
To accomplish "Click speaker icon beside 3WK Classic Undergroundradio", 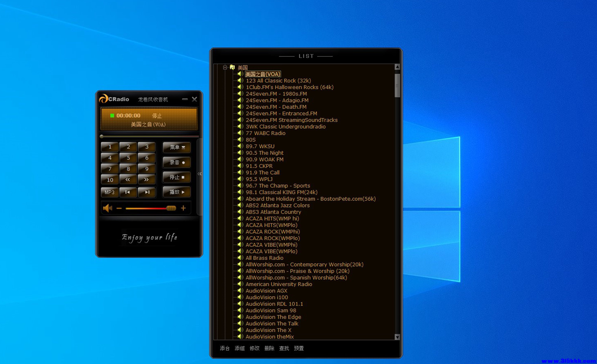I will (240, 127).
